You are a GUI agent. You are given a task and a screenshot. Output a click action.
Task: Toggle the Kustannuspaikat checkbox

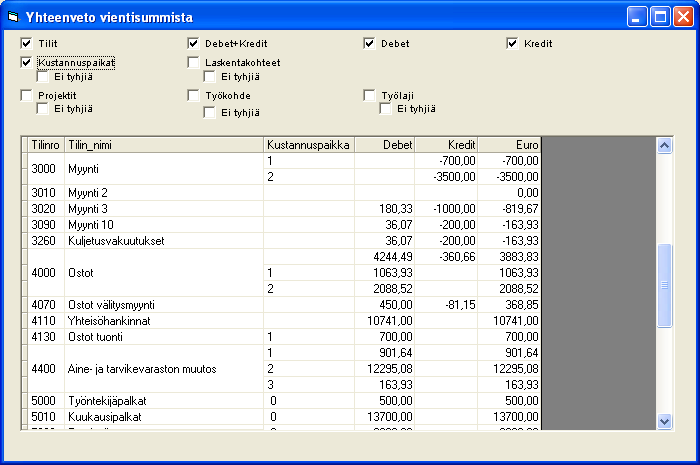click(x=26, y=62)
